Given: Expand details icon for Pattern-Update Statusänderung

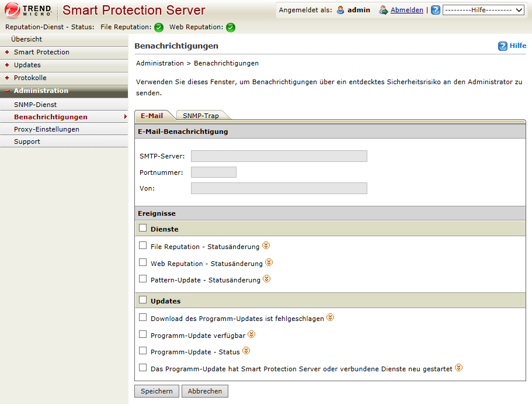Looking at the screenshot, I should [267, 279].
